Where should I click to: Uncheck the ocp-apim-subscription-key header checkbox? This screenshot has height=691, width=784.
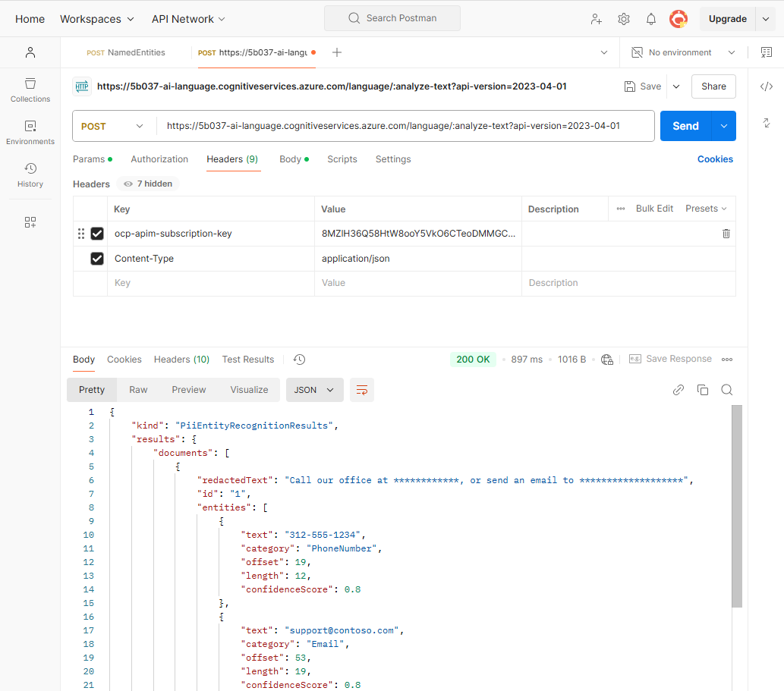97,234
